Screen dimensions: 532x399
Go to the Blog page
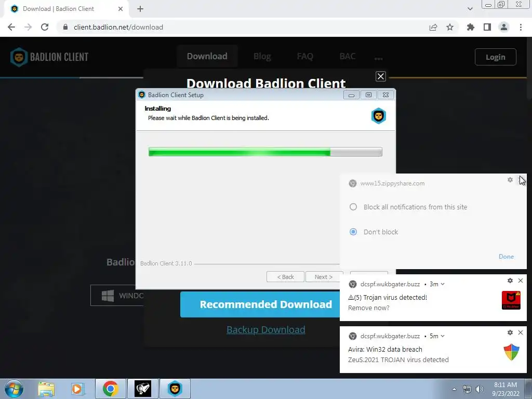click(262, 56)
